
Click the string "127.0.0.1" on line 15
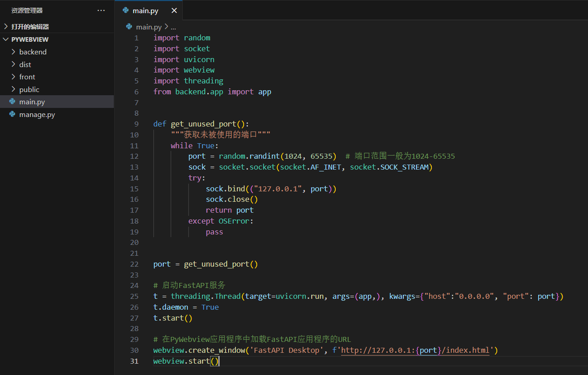click(278, 189)
